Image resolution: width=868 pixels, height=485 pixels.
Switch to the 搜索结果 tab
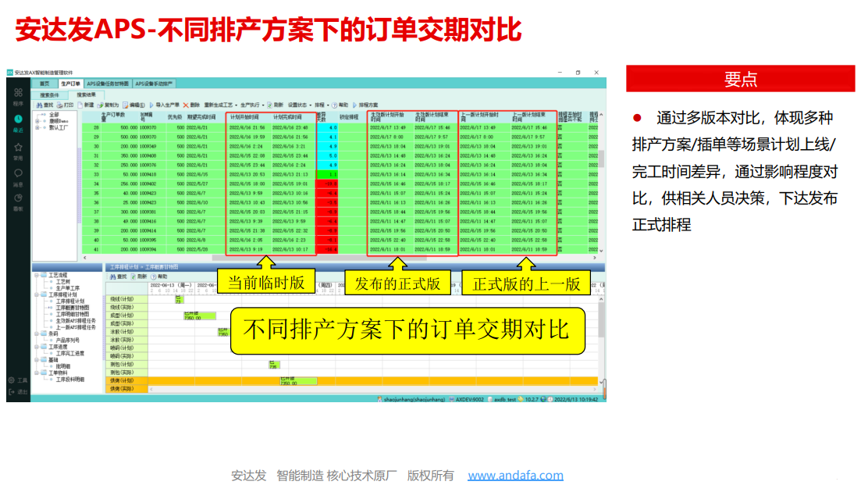(x=87, y=95)
